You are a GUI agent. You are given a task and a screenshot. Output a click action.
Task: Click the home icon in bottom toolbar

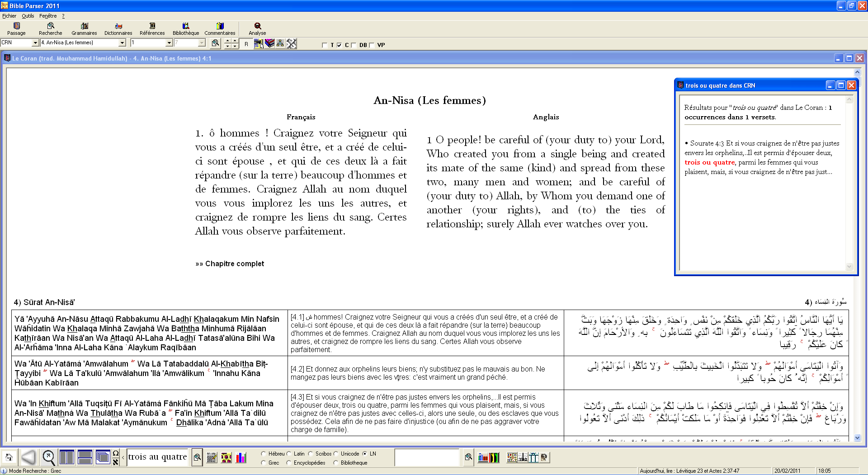point(9,457)
